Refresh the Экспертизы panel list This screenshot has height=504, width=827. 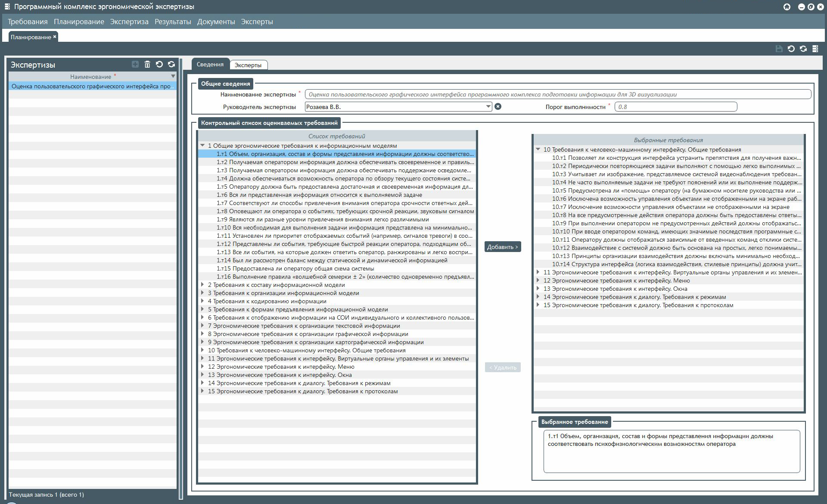tap(171, 64)
